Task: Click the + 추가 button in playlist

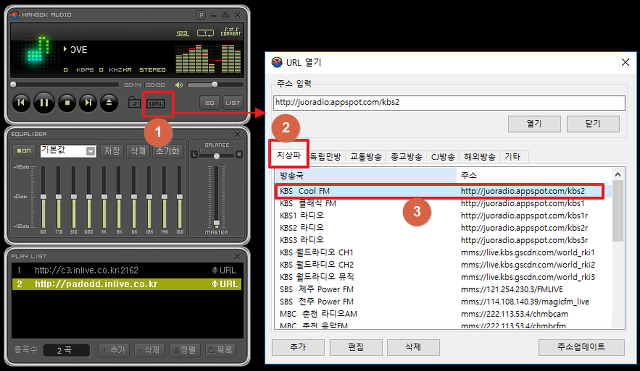Action: (x=114, y=350)
